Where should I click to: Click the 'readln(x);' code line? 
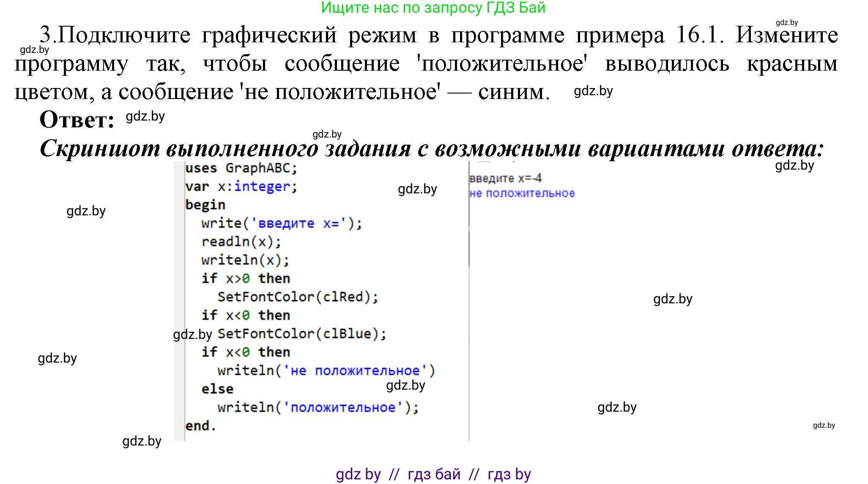[241, 242]
